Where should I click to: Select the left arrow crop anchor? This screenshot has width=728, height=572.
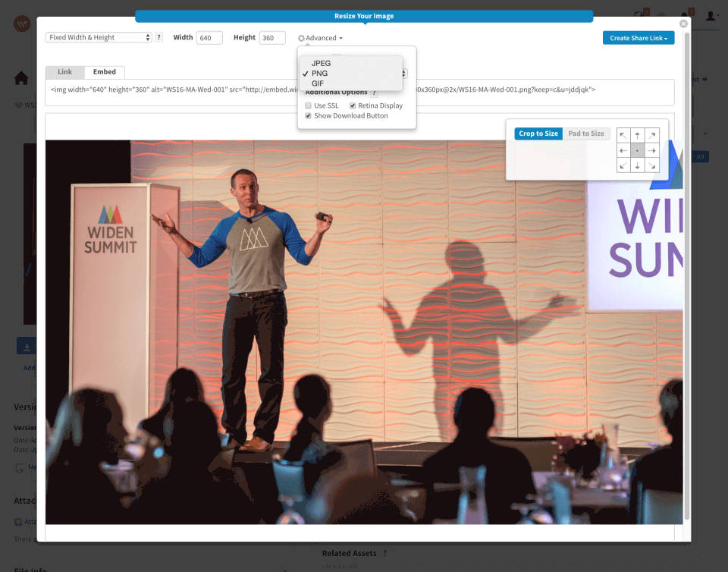point(622,150)
